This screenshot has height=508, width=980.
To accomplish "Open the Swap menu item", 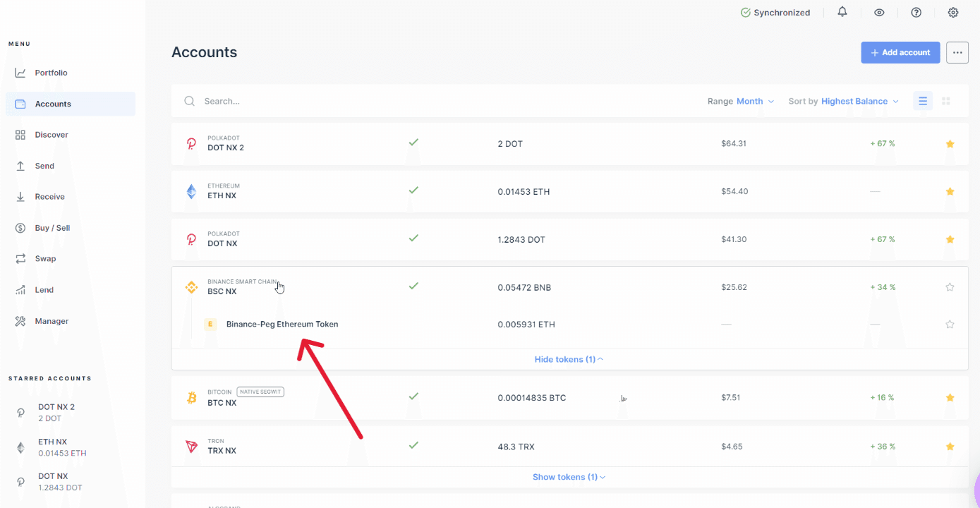I will (x=45, y=259).
